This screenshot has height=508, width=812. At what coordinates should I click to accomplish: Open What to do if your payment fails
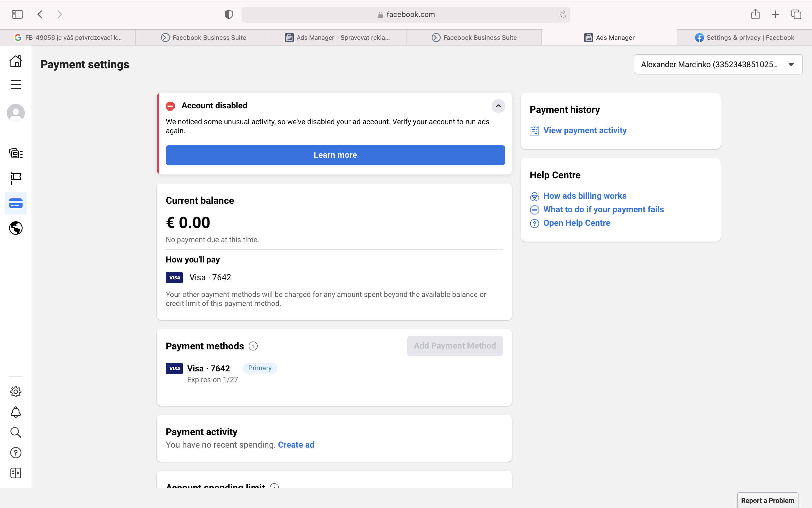(604, 210)
